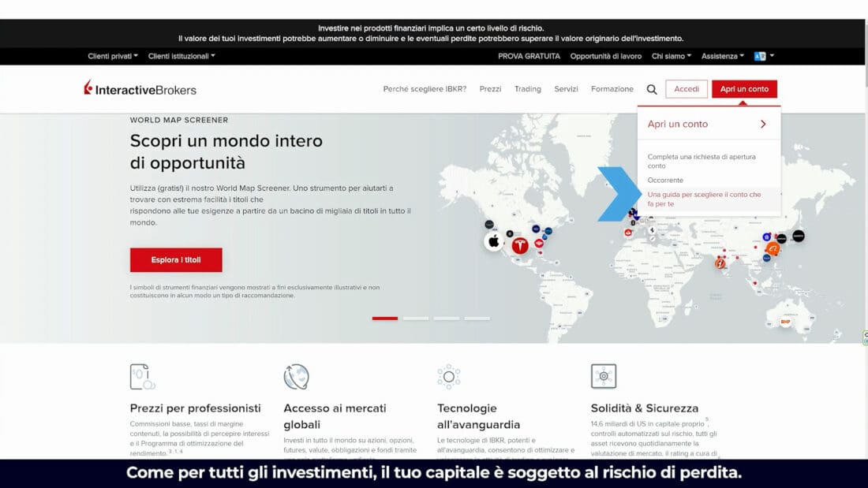
Task: Click the search magnifier icon in navbar
Action: (x=652, y=89)
